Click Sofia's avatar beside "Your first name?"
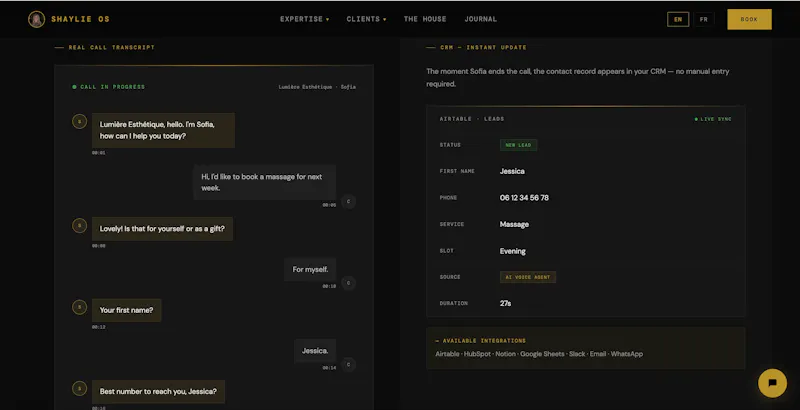 (79, 307)
